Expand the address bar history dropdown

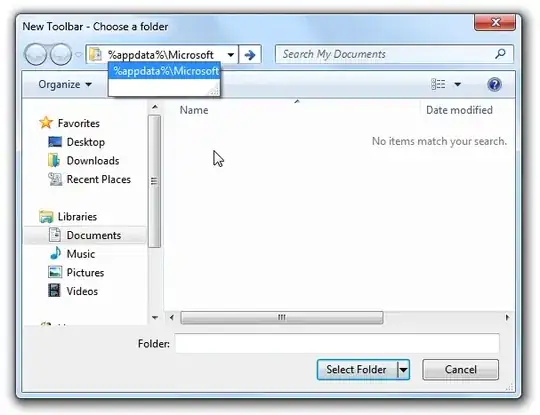[231, 54]
